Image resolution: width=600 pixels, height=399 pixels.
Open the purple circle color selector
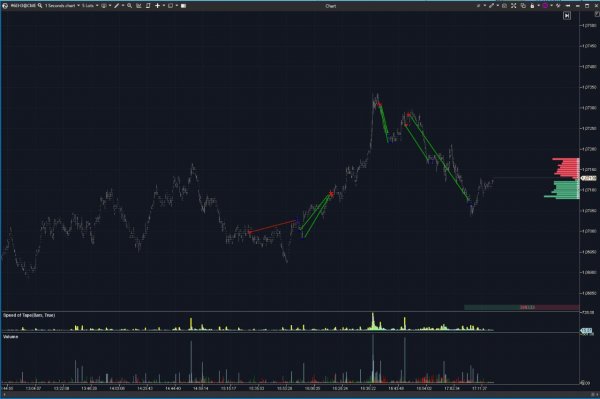[x=545, y=6]
